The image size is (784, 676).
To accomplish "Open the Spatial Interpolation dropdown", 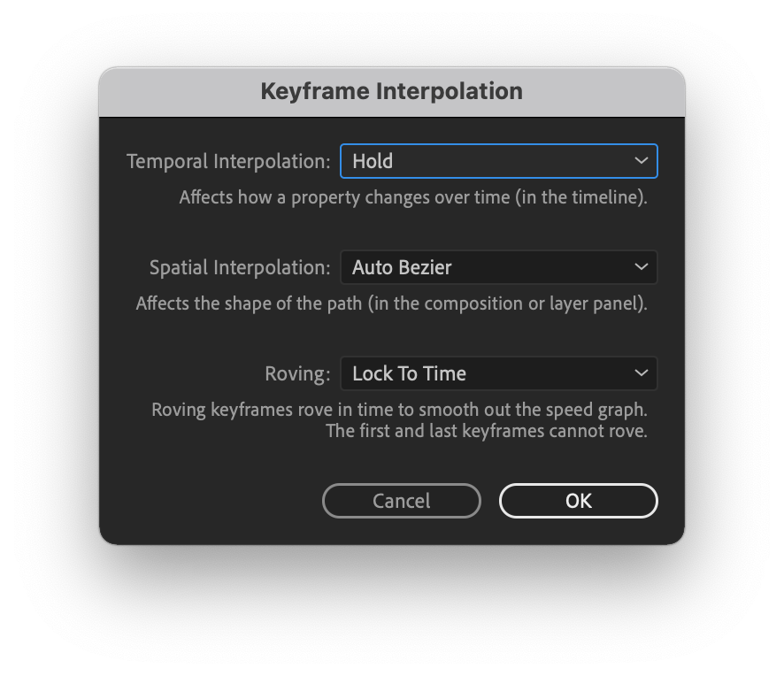I will point(498,267).
